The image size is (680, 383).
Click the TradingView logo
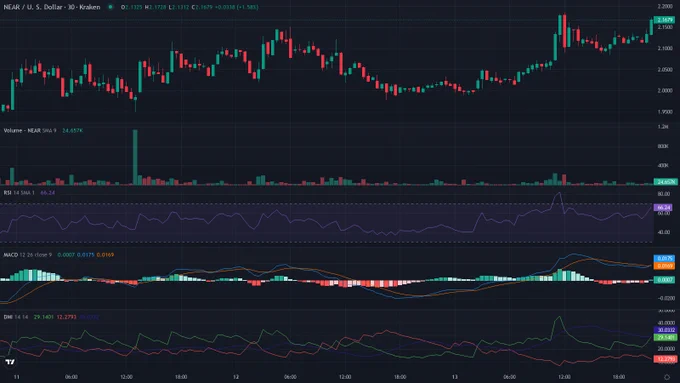10,362
